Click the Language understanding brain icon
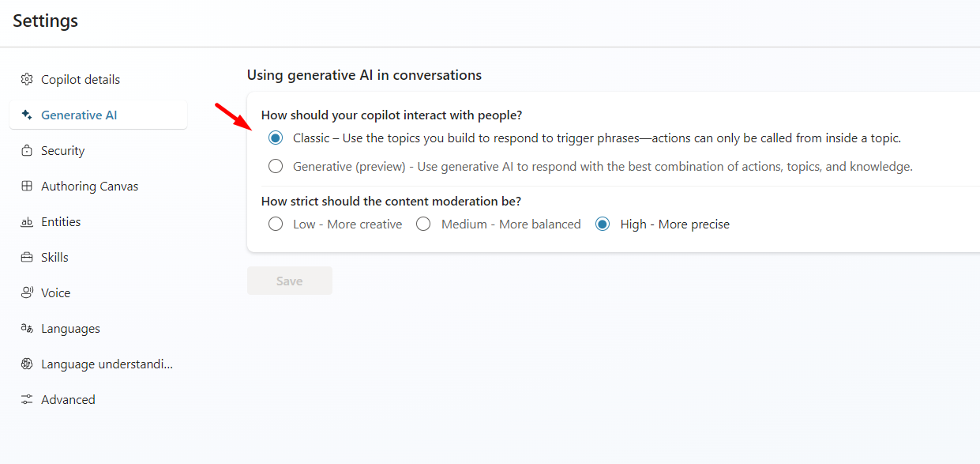This screenshot has width=980, height=464. point(27,364)
